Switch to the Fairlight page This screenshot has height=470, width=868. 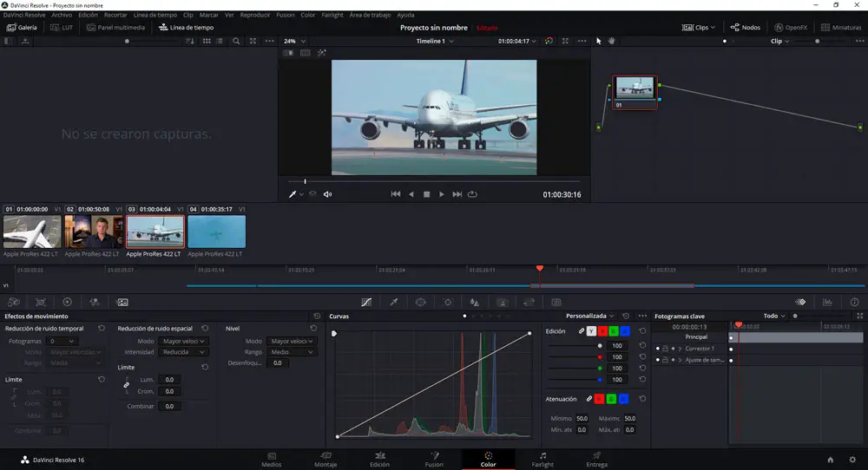[542, 460]
